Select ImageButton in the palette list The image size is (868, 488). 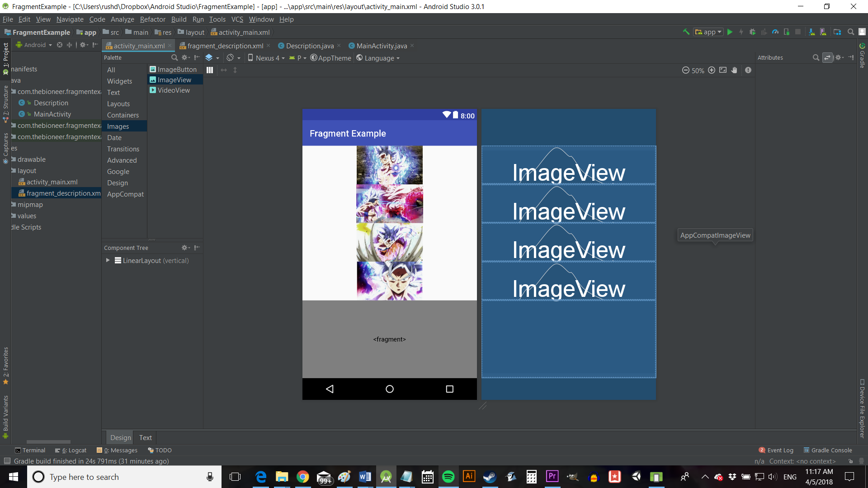(177, 69)
